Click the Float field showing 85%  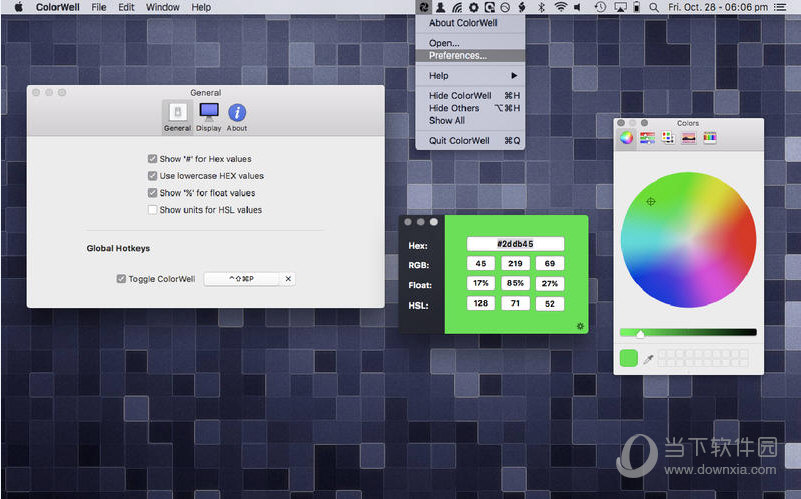[x=515, y=283]
